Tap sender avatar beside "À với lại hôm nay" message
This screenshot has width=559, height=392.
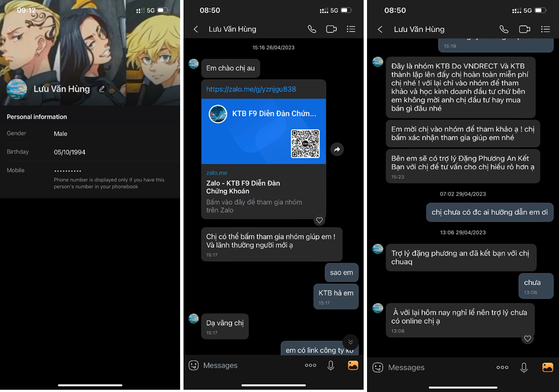click(378, 308)
